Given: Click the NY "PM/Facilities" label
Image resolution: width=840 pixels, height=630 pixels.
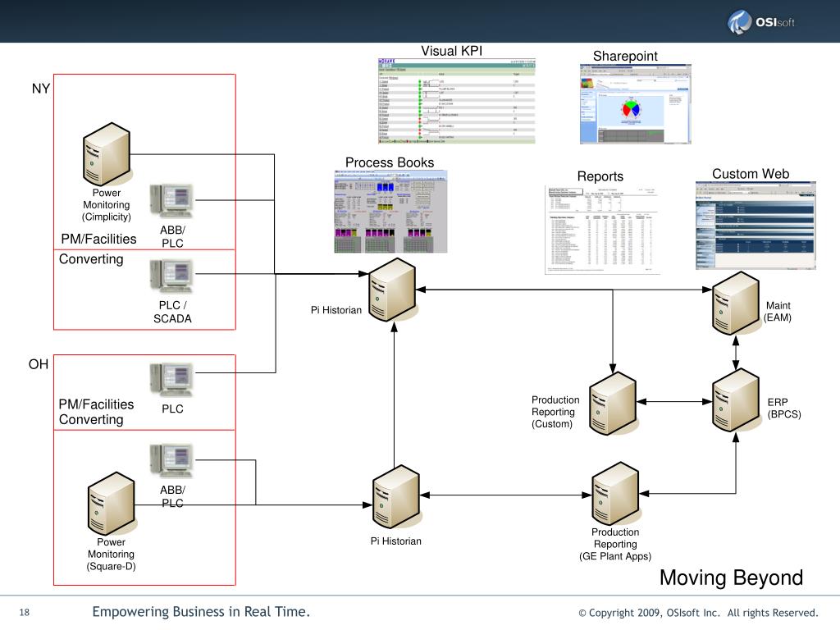Looking at the screenshot, I should pyautogui.click(x=98, y=239).
